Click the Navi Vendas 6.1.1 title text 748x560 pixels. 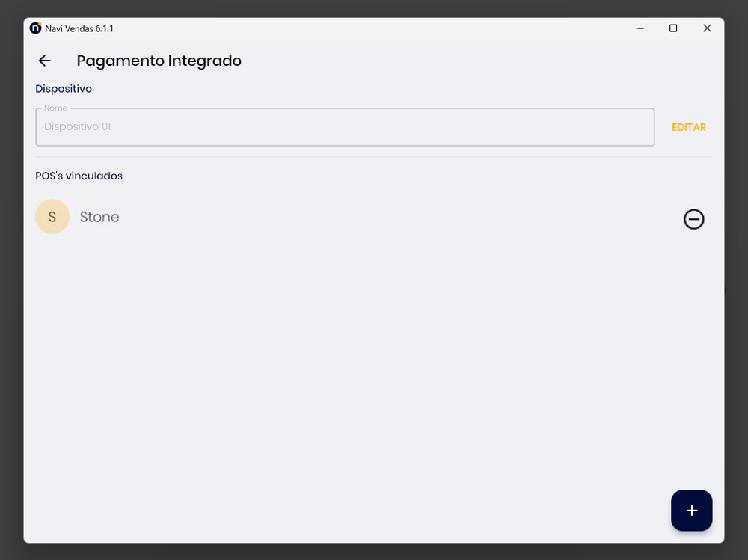pyautogui.click(x=79, y=28)
